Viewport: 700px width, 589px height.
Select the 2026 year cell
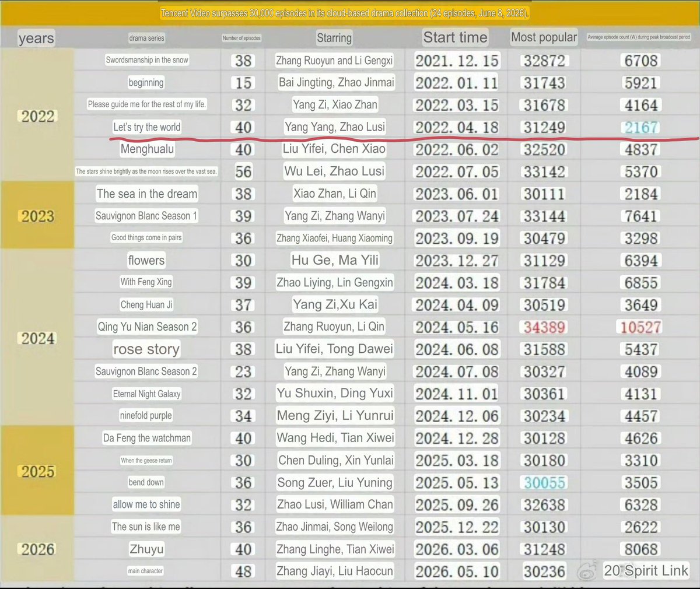click(x=38, y=549)
